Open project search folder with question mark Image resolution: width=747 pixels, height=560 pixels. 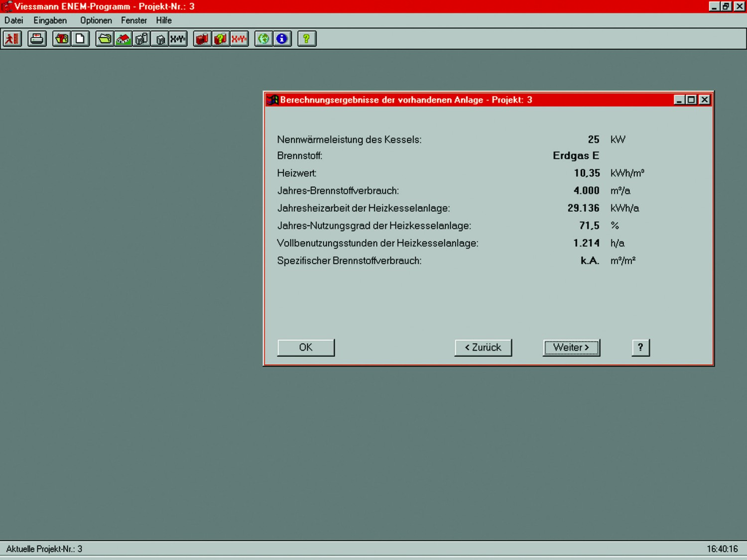tap(62, 39)
